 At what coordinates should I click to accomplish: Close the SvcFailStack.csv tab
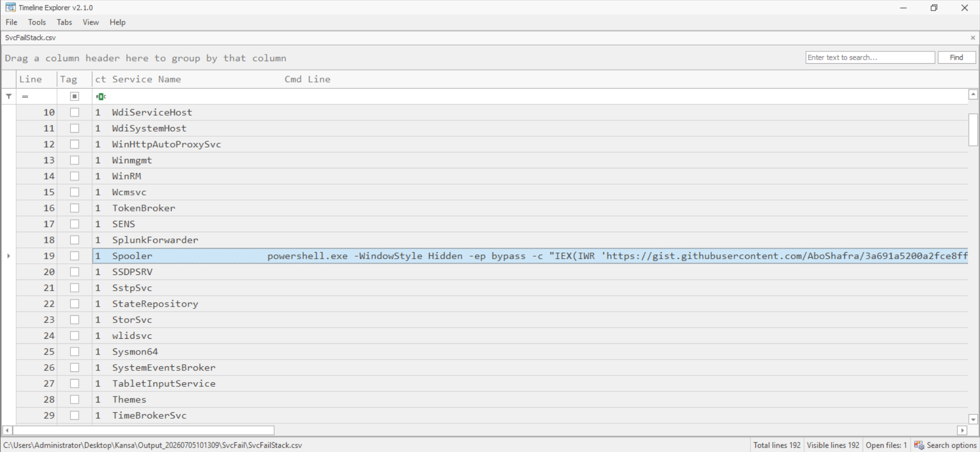point(972,38)
